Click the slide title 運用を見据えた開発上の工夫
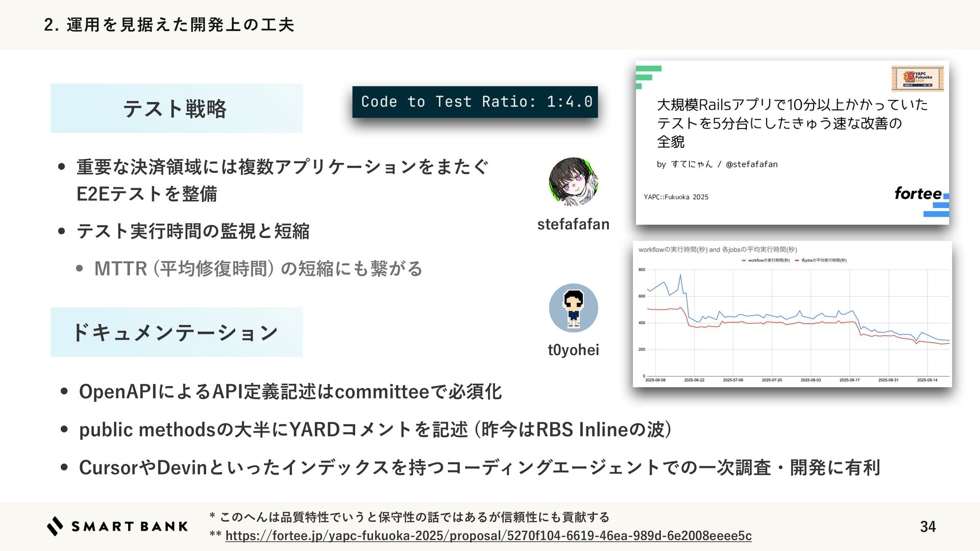 [169, 24]
